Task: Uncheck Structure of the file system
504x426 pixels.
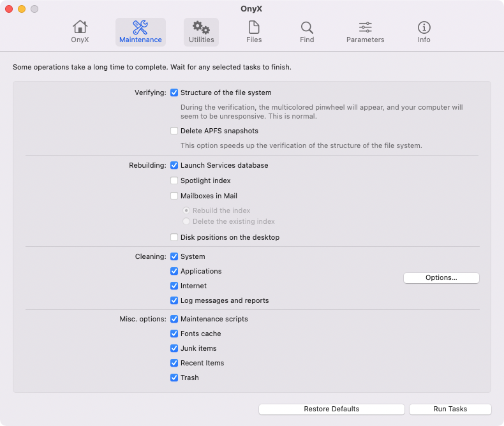Action: click(174, 92)
